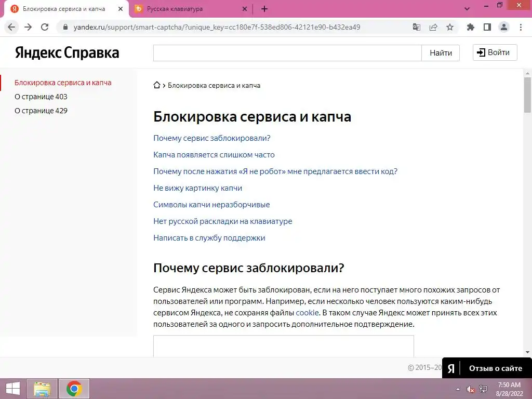The width and height of the screenshot is (532, 399).
Task: Open sidebar item Блокировка сервиса и капча
Action: coord(63,83)
